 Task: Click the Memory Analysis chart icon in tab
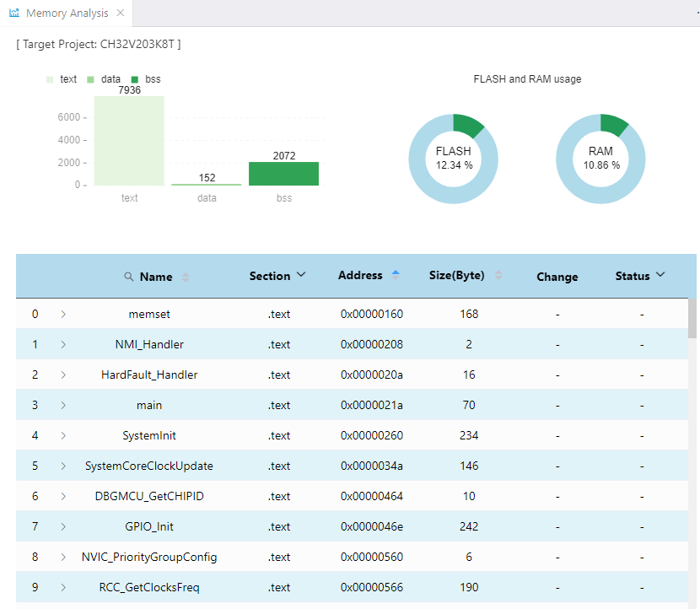pos(14,13)
